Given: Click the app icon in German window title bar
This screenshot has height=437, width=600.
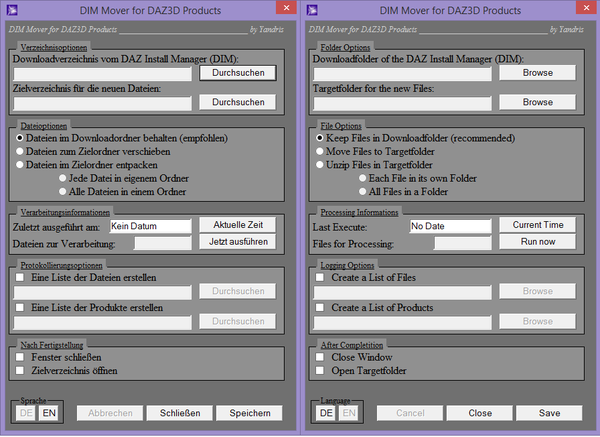Looking at the screenshot, I should tap(12, 10).
